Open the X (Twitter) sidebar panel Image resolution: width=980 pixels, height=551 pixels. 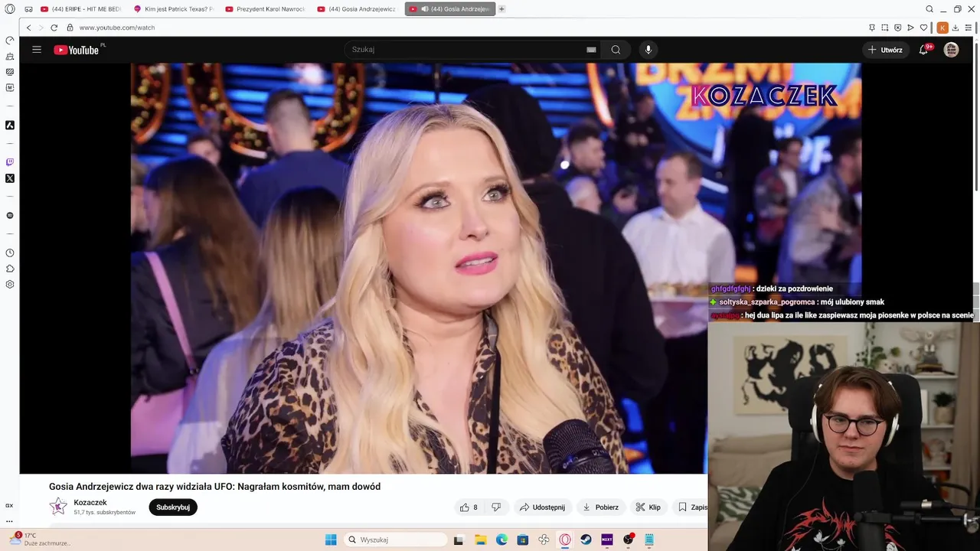tap(10, 178)
